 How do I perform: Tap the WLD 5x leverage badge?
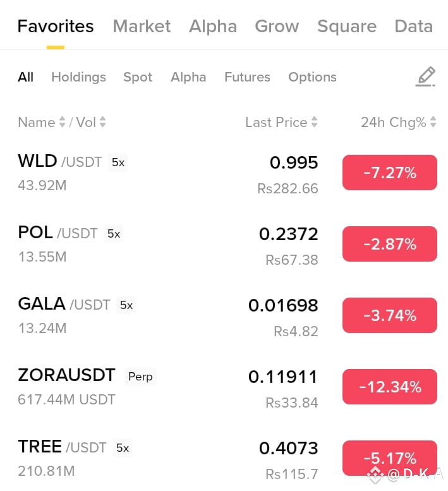[118, 162]
